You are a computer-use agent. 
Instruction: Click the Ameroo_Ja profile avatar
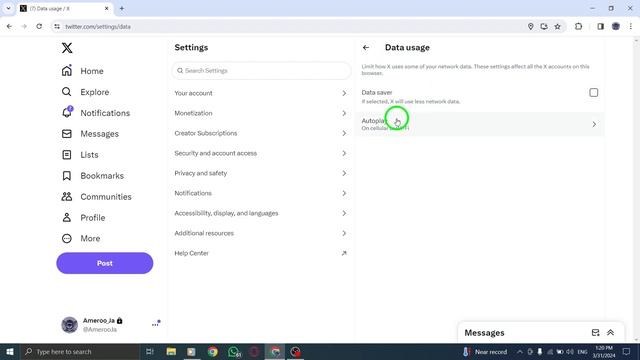tap(69, 325)
